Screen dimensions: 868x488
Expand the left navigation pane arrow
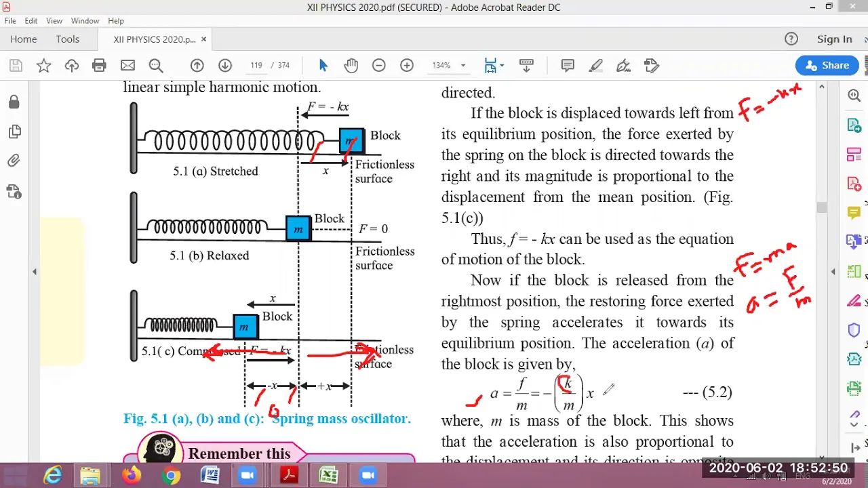35,272
